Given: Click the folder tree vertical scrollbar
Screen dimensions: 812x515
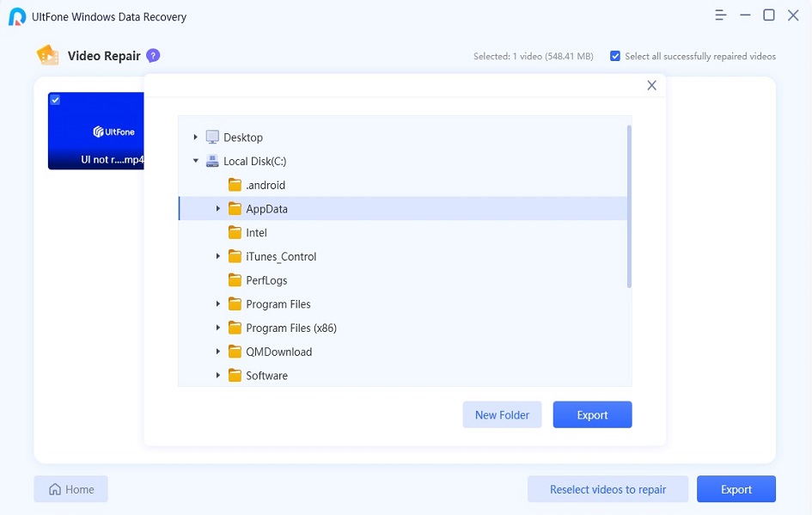Looking at the screenshot, I should pyautogui.click(x=629, y=206).
